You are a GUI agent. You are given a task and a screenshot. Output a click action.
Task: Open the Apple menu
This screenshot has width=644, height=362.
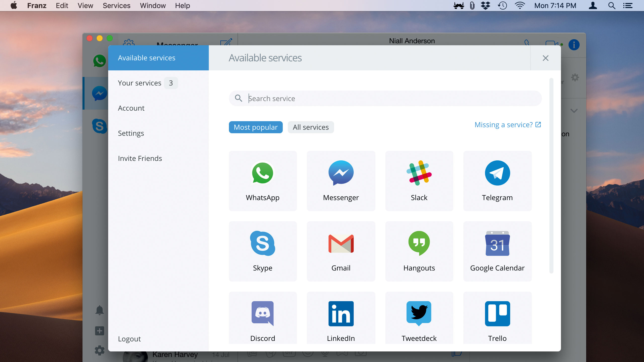click(14, 6)
